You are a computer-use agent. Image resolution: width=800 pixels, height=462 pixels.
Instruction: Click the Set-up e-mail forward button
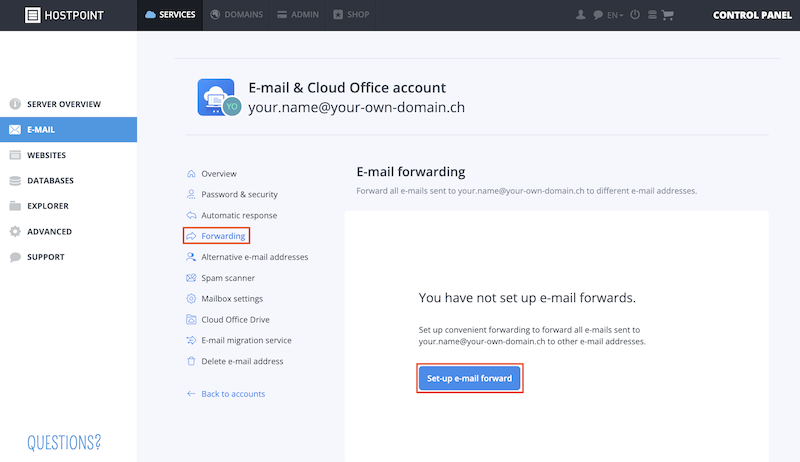[469, 378]
